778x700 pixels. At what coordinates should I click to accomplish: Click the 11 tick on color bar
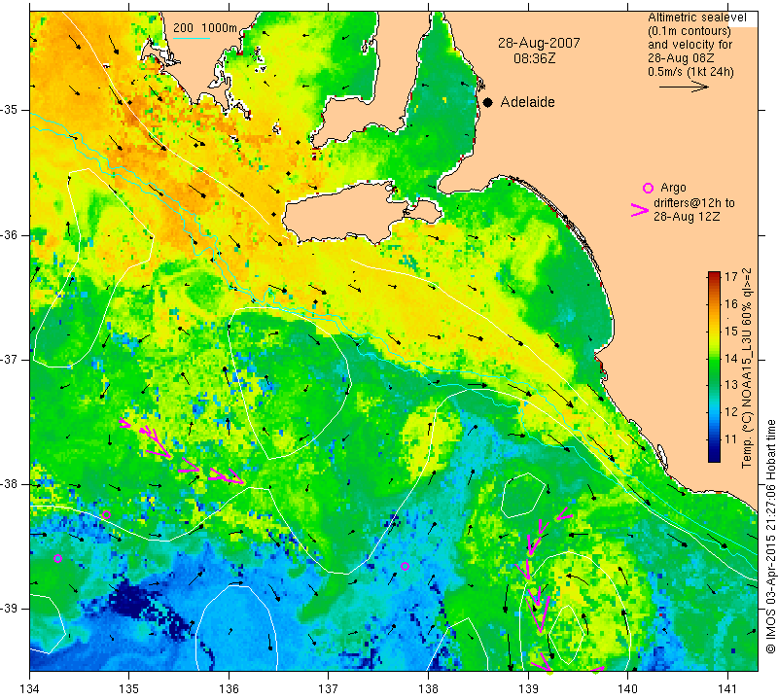click(x=731, y=438)
